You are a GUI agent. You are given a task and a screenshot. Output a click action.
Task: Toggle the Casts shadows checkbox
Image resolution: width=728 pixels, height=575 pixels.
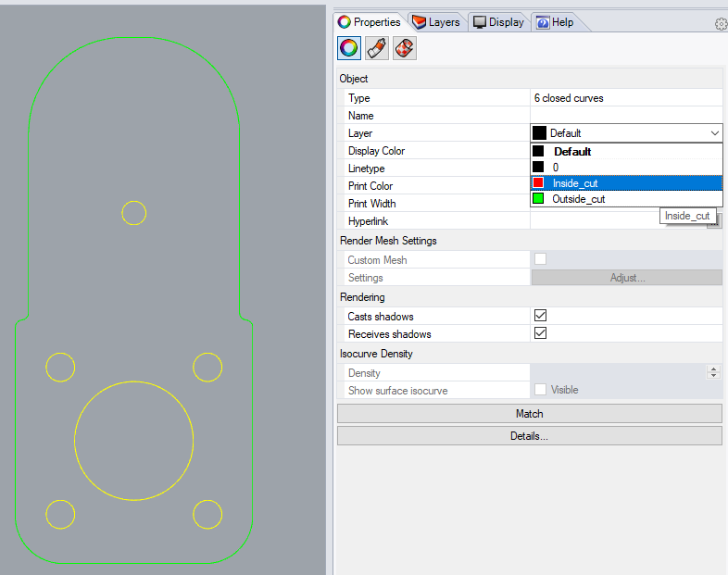tap(541, 316)
